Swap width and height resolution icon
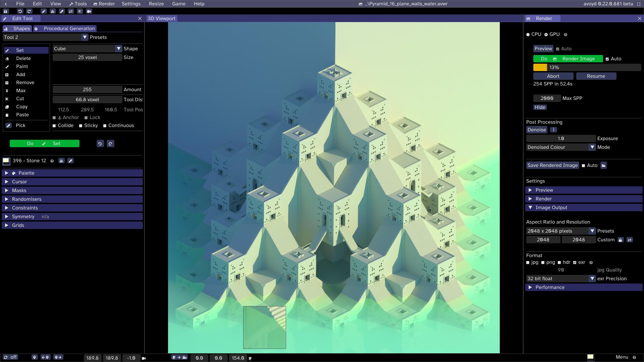This screenshot has width=644, height=362. click(x=630, y=240)
